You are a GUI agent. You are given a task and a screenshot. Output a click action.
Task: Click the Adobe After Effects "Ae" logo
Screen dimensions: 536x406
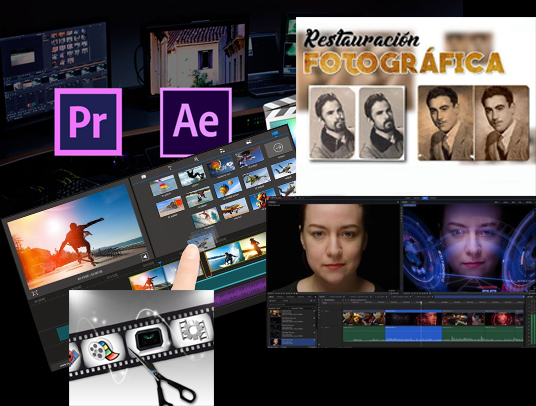[x=196, y=122]
